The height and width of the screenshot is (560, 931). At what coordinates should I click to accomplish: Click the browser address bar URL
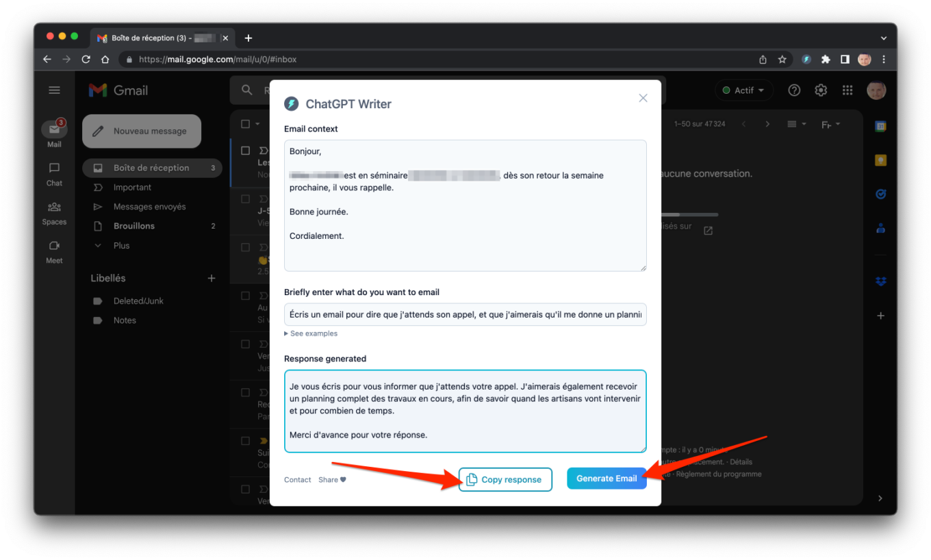218,60
